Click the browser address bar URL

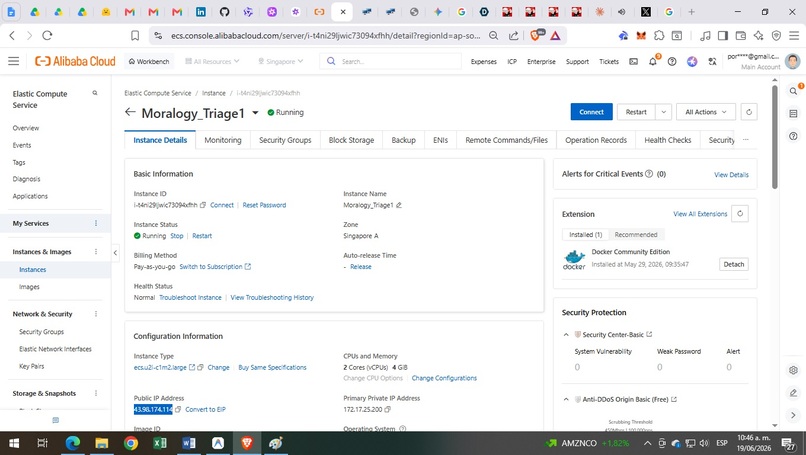[326, 35]
